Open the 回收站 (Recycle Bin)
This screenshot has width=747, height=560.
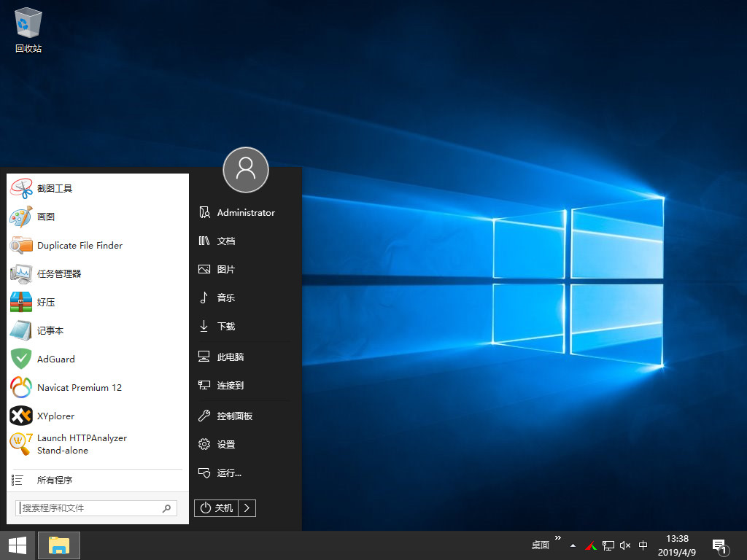(27, 26)
